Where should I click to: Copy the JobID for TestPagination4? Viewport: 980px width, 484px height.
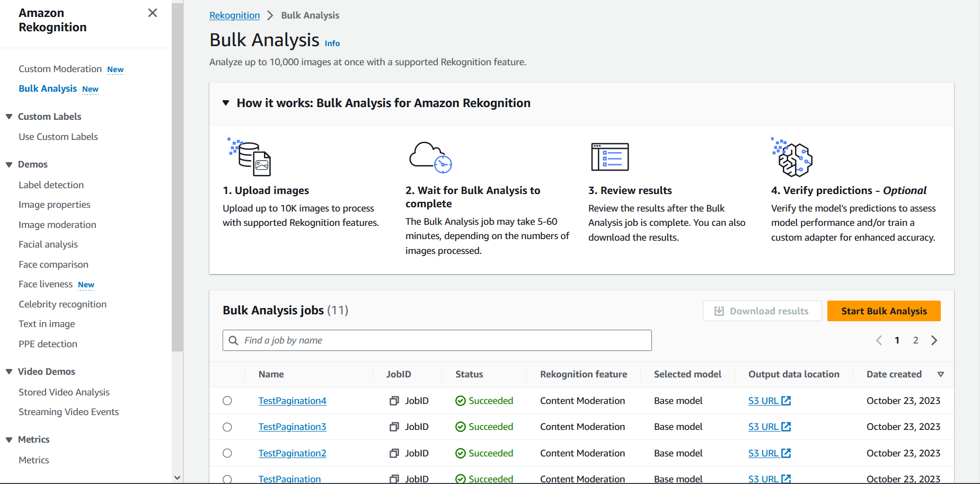[393, 400]
